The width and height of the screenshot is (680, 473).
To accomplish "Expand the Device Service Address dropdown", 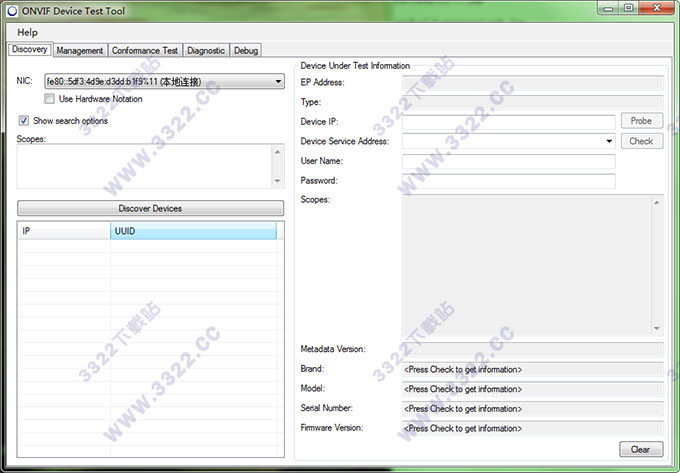I will (609, 141).
